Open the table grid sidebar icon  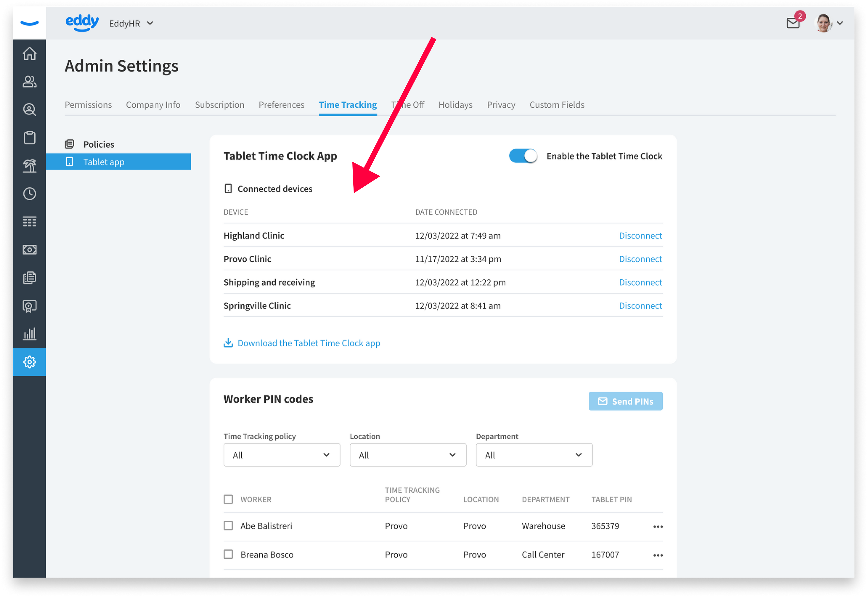[30, 222]
